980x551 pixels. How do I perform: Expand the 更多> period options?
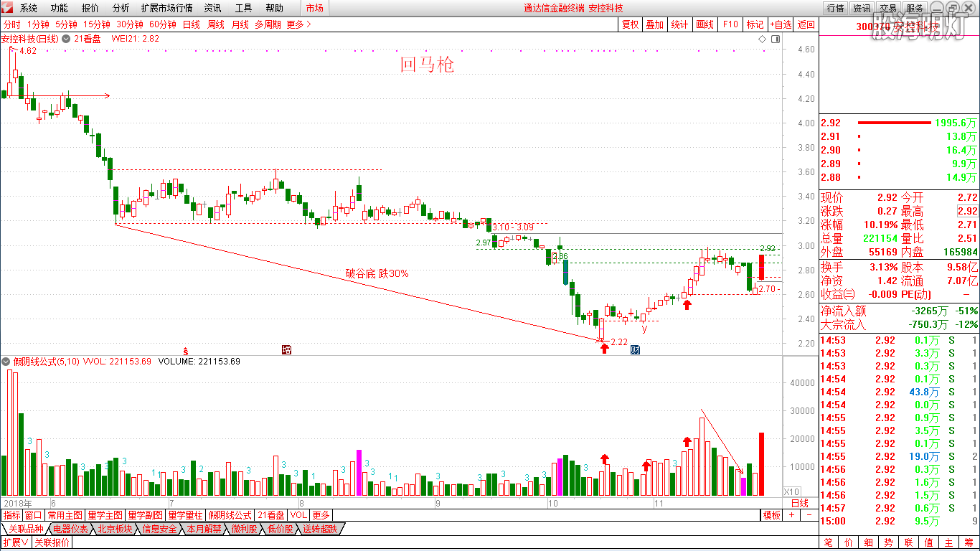[x=298, y=24]
